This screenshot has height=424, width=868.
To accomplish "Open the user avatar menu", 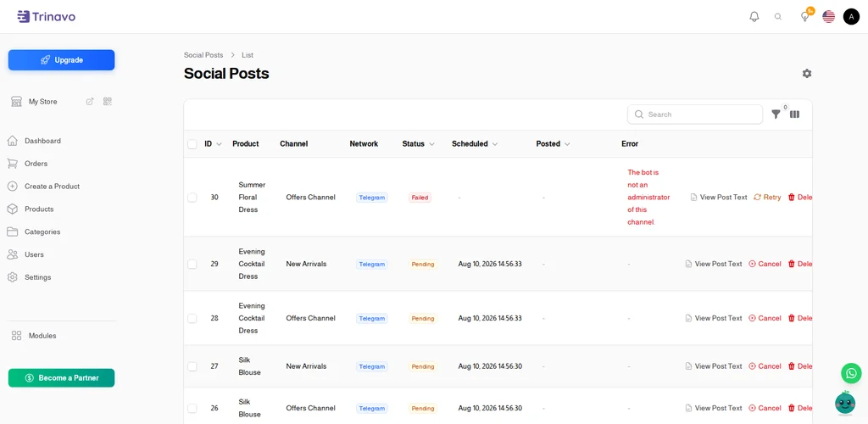I will (851, 17).
